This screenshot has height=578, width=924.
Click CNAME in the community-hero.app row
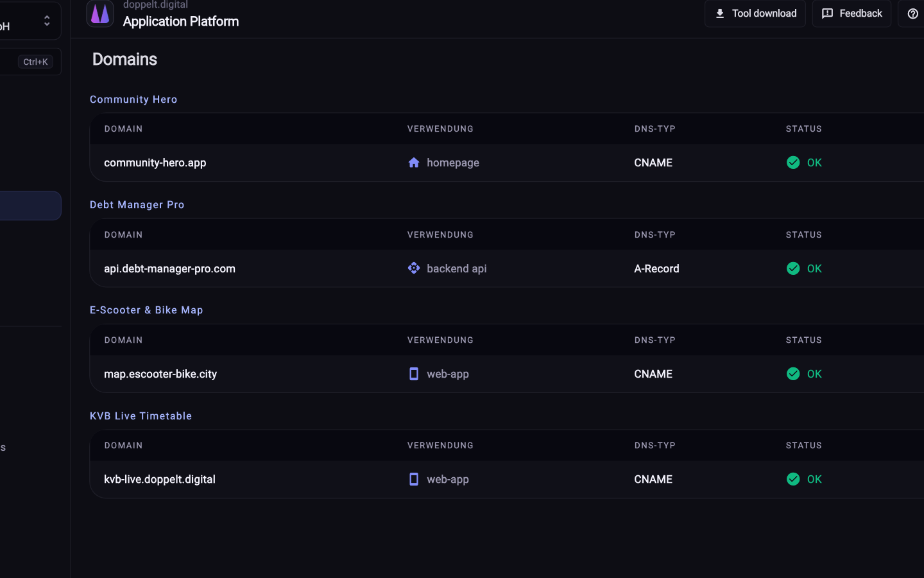pyautogui.click(x=653, y=162)
